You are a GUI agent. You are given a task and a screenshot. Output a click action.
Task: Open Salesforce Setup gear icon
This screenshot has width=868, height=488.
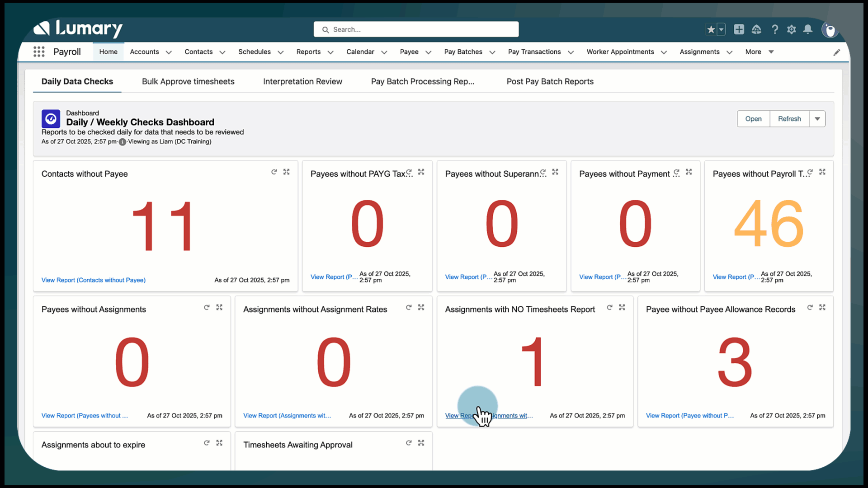791,29
